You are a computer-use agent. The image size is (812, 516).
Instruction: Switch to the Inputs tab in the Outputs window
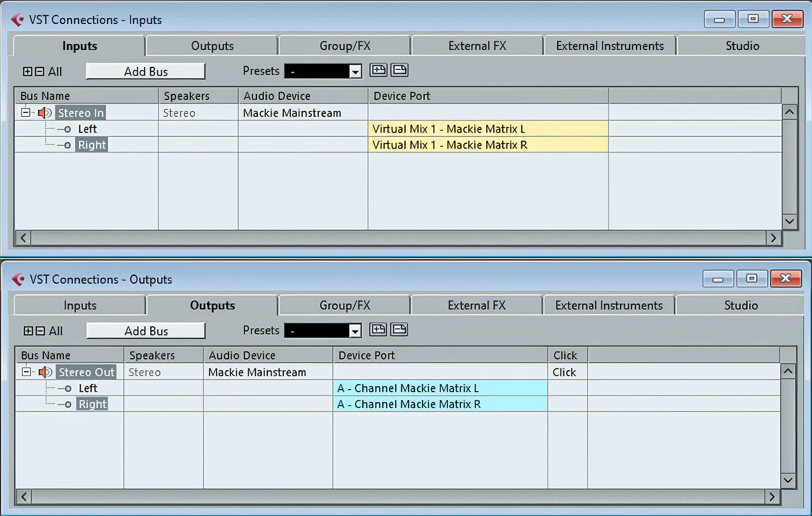80,305
